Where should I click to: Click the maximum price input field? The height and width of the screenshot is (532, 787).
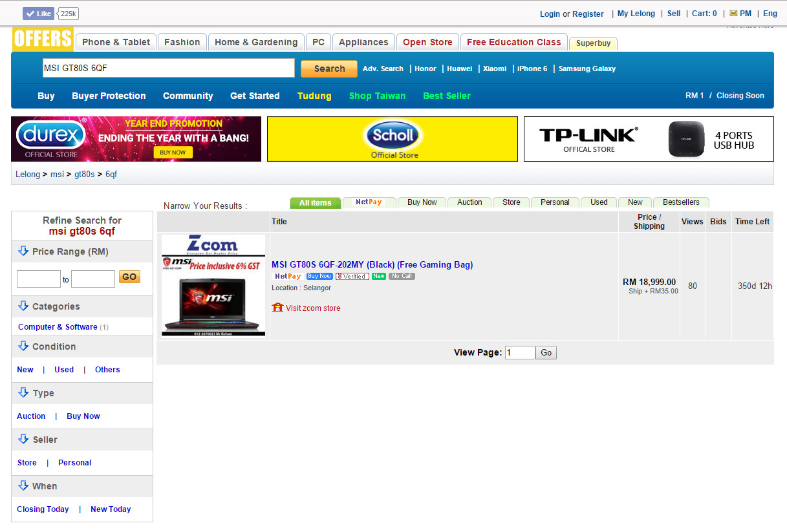93,279
